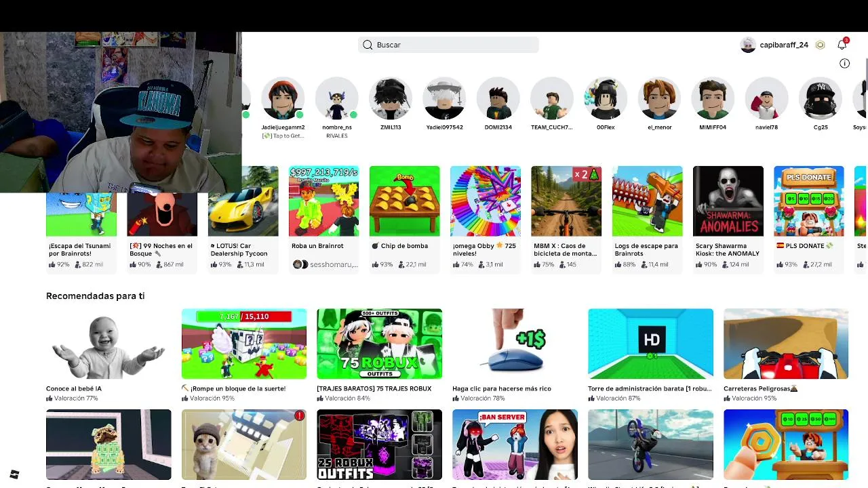Open friend nombre_ns avatar
Screen dimensions: 868x488
(337, 99)
